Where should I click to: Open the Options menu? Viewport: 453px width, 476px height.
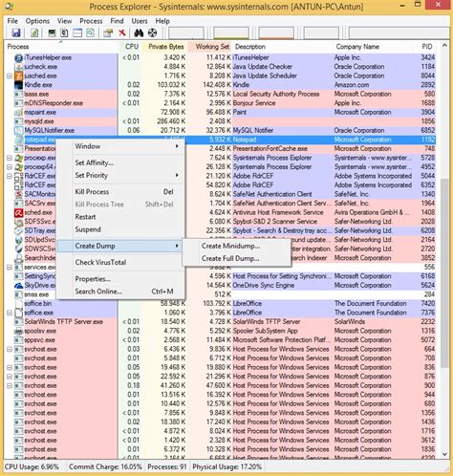coord(37,21)
